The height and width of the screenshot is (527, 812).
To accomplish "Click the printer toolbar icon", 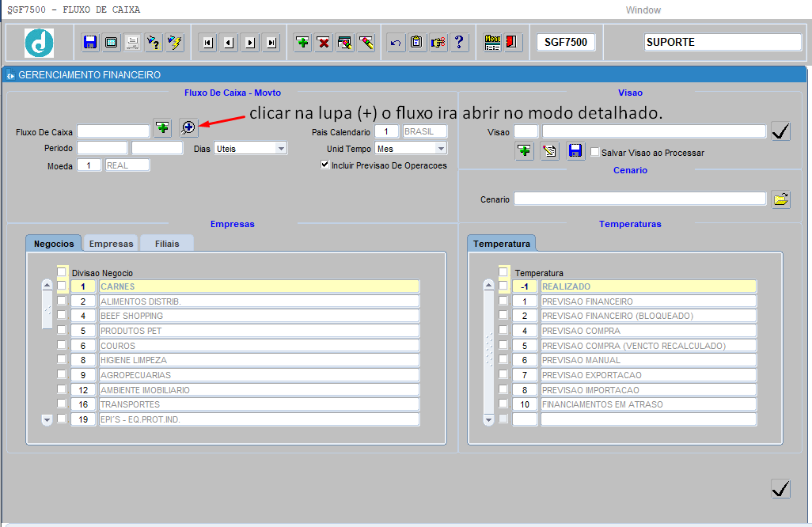I will [133, 42].
